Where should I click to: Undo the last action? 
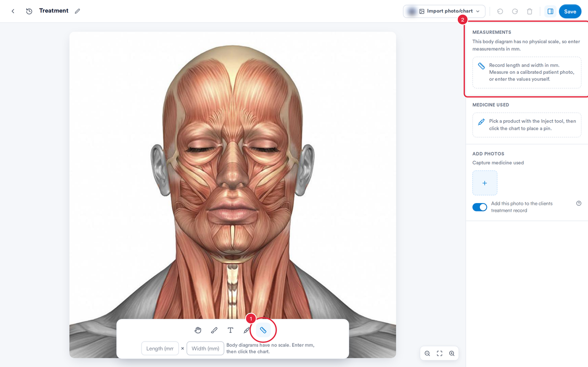click(500, 11)
